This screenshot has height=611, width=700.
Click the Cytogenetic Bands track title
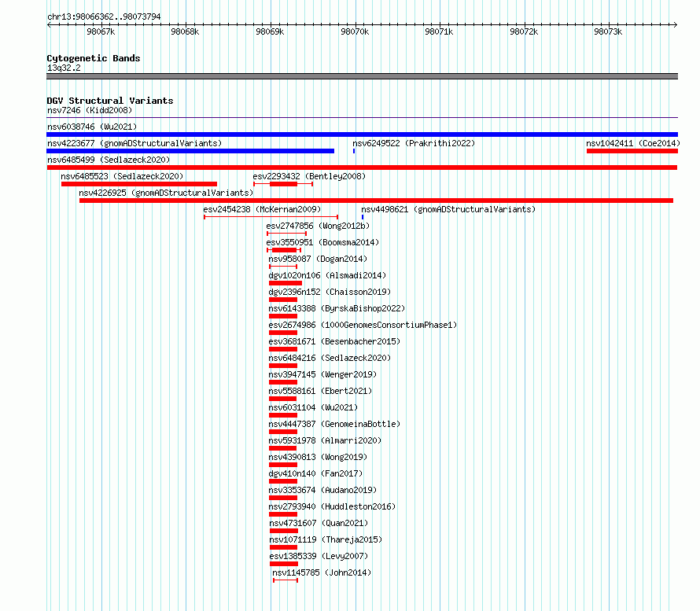94,58
